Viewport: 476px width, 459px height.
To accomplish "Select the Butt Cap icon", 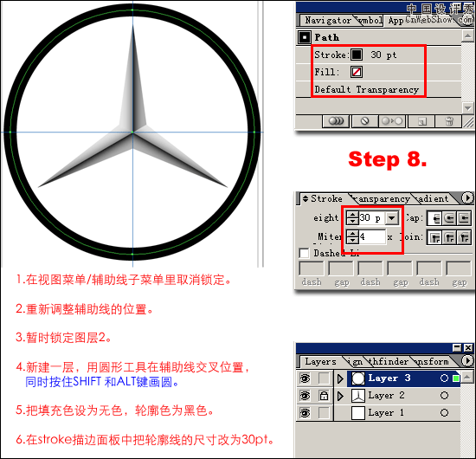I will (x=435, y=218).
